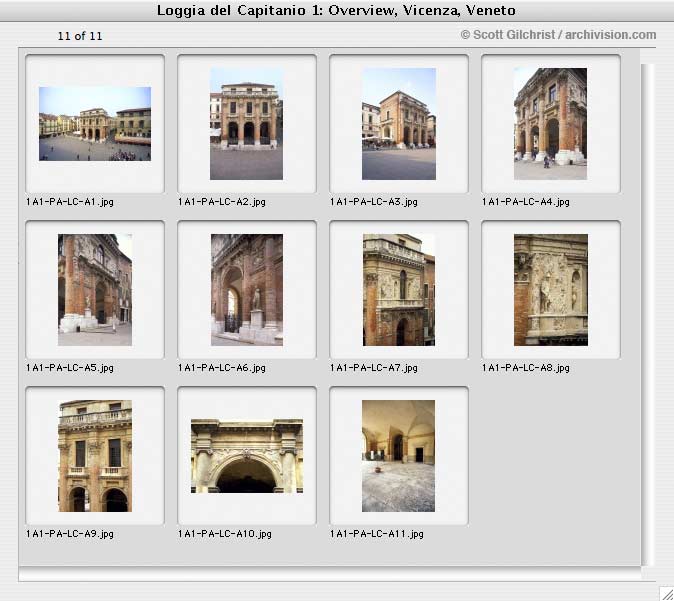The image size is (674, 601).
Task: Click the window title Loggia del Capitanio 1
Action: pos(336,10)
